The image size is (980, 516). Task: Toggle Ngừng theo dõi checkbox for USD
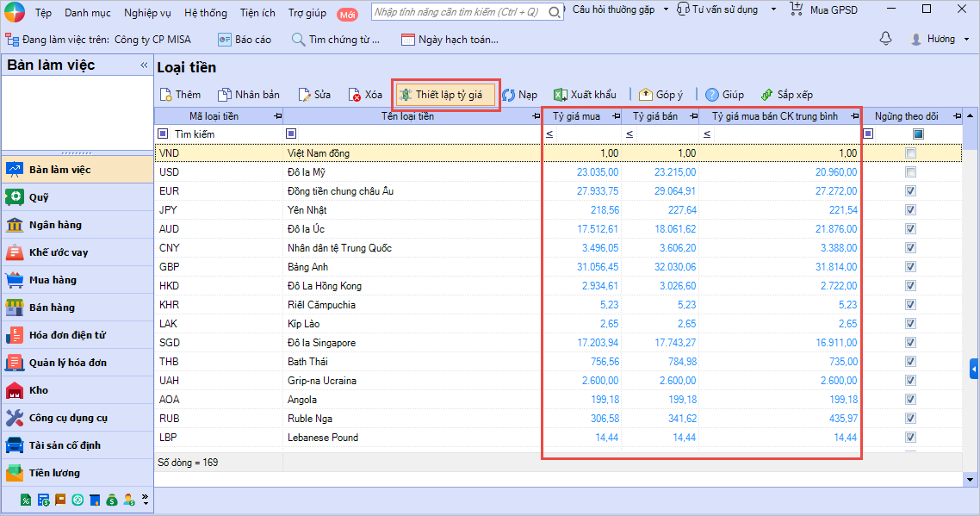point(910,172)
